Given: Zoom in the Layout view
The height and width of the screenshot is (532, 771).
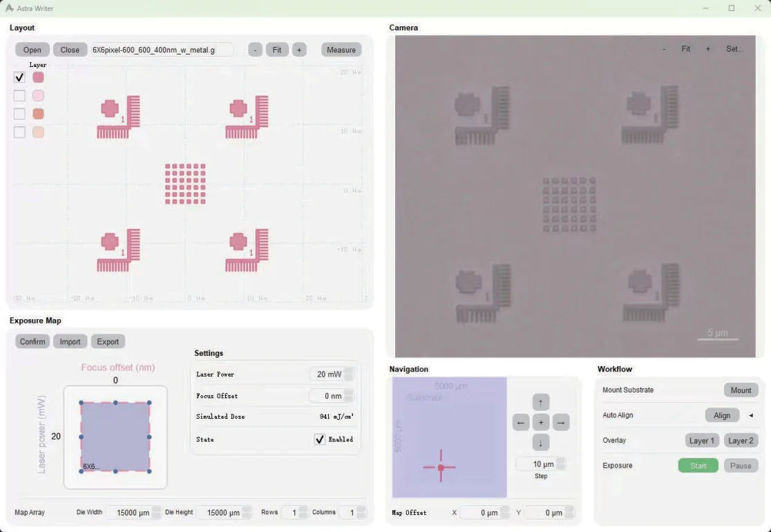Looking at the screenshot, I should coord(299,50).
